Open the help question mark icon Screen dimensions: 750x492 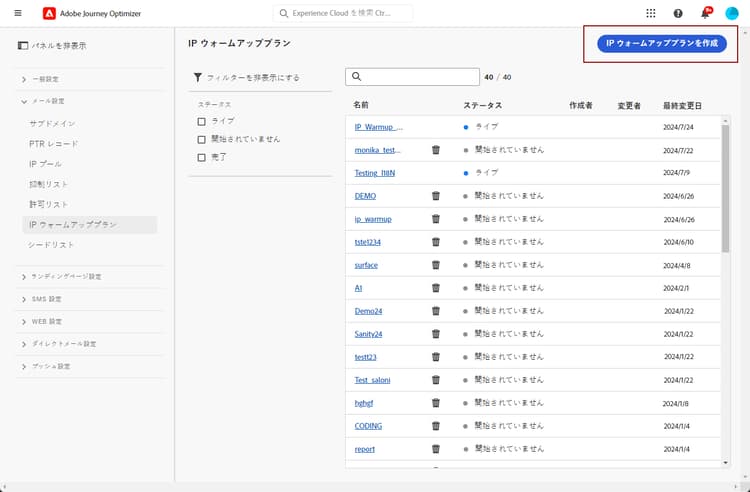(x=678, y=13)
